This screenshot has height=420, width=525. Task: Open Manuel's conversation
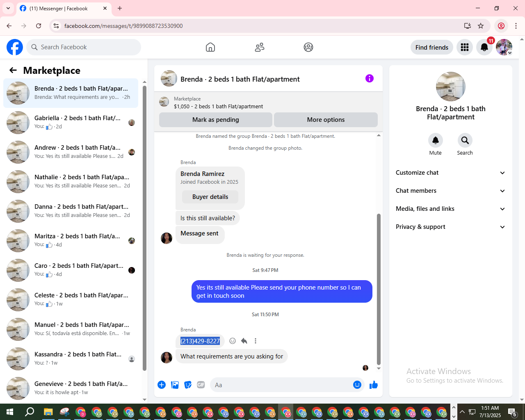coord(71,329)
